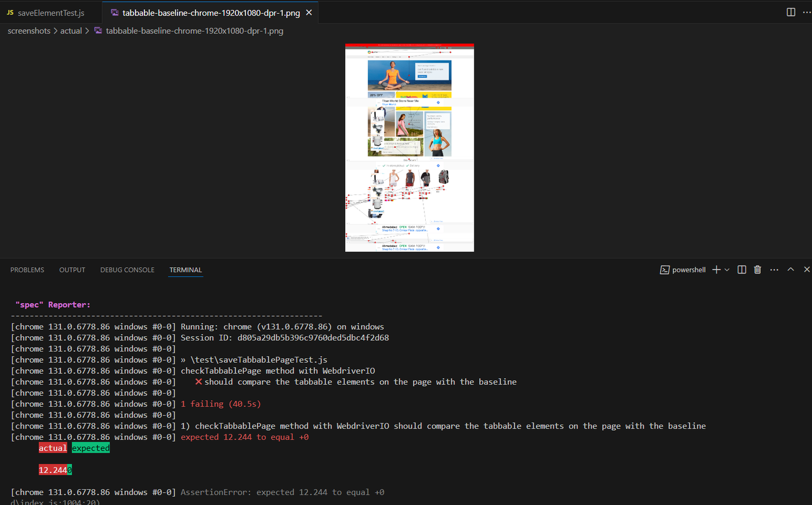Click the red "actual" diff label

[53, 448]
